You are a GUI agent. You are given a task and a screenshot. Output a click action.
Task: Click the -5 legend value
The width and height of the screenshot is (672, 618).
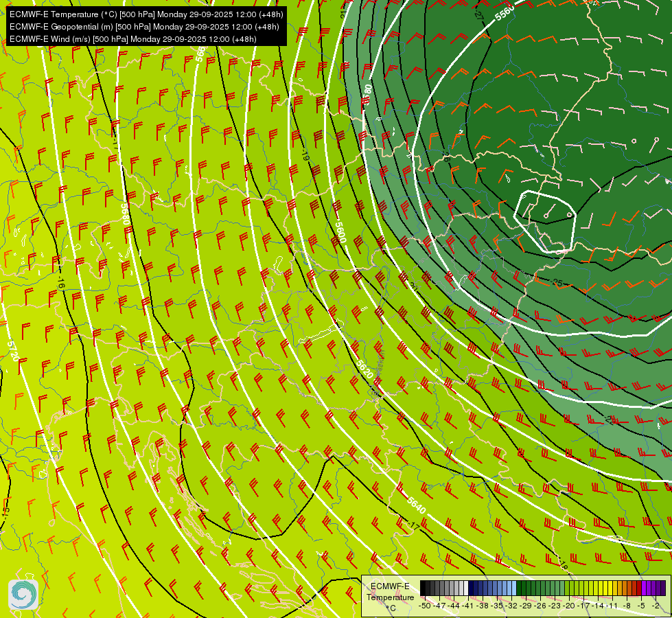[x=642, y=606]
